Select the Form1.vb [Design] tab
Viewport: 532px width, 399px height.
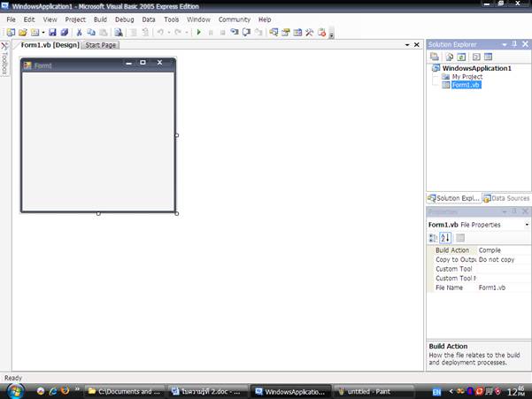(50, 45)
